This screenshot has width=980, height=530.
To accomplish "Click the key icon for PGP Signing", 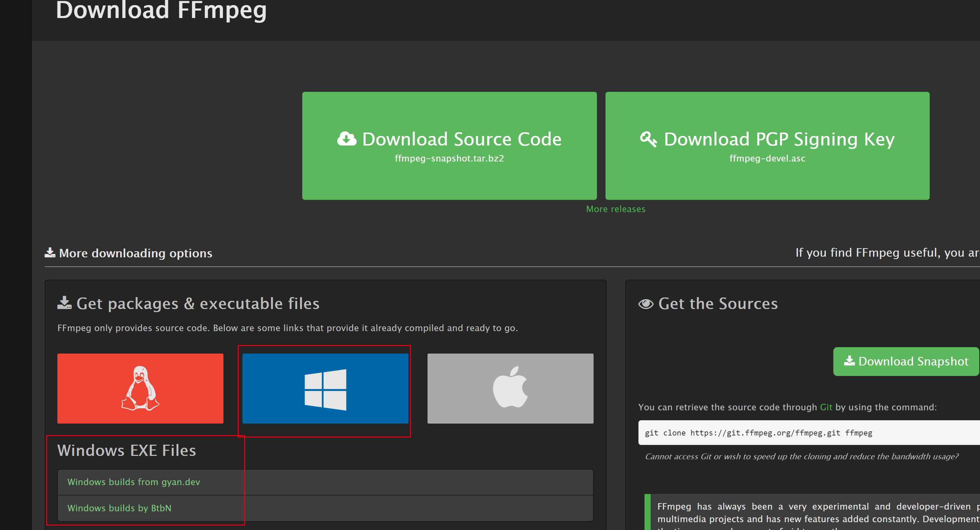I will pyautogui.click(x=648, y=139).
